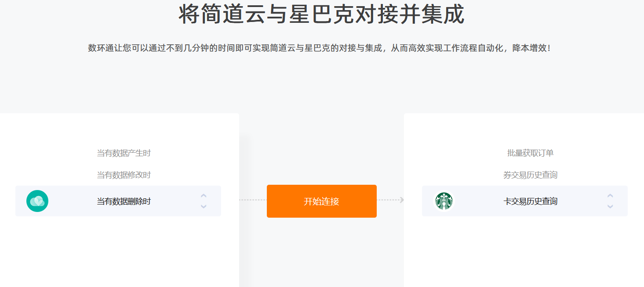The height and width of the screenshot is (287, 644).
Task: Click the arrowhead pointing to Starbucks panel
Action: click(402, 200)
